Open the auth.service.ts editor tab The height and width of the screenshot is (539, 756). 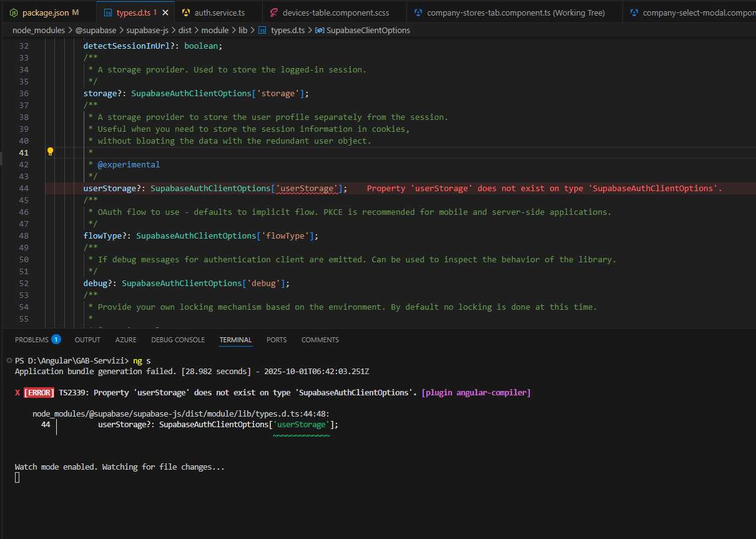tap(220, 12)
